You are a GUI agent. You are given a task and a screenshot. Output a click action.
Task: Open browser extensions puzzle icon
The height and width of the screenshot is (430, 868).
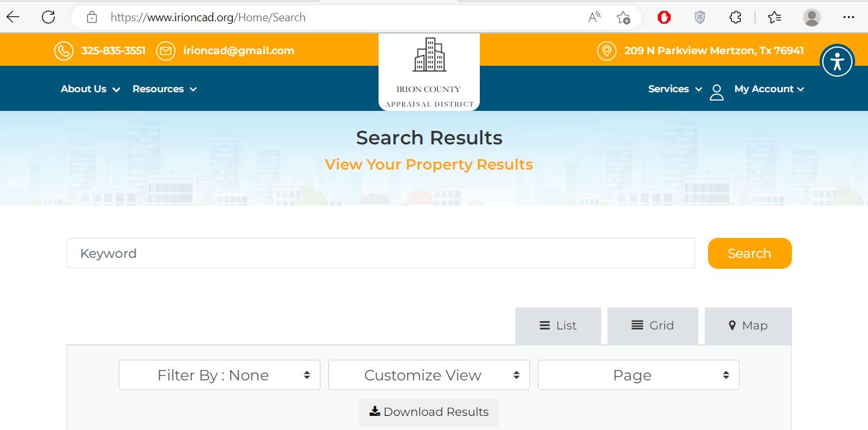[735, 17]
